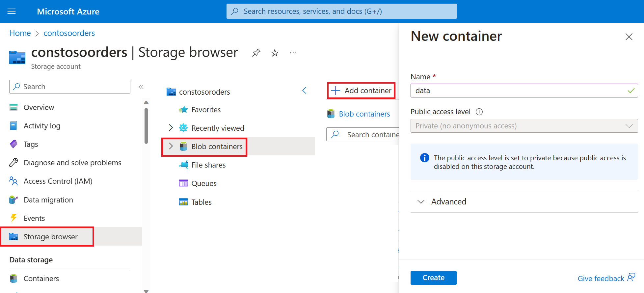Go to Access Control (IAM)
The width and height of the screenshot is (644, 293).
(58, 181)
